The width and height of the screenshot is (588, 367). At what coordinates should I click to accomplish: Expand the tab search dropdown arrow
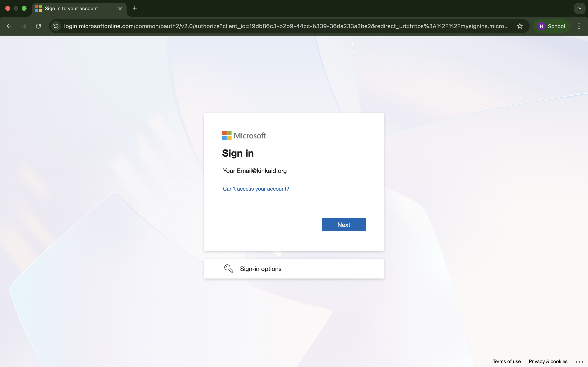point(579,9)
